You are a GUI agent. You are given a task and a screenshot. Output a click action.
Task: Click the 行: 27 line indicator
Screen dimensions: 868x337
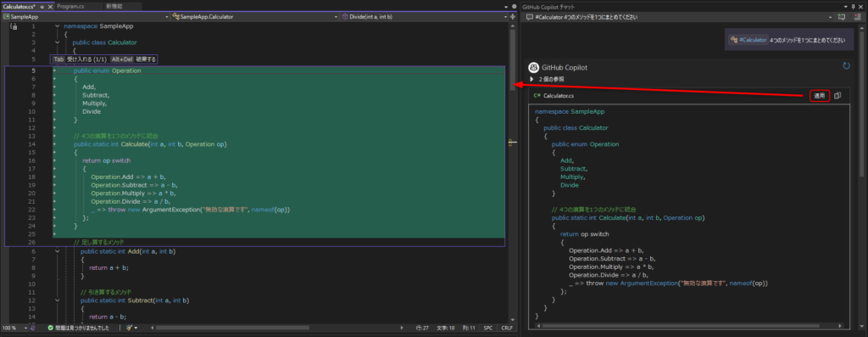421,329
